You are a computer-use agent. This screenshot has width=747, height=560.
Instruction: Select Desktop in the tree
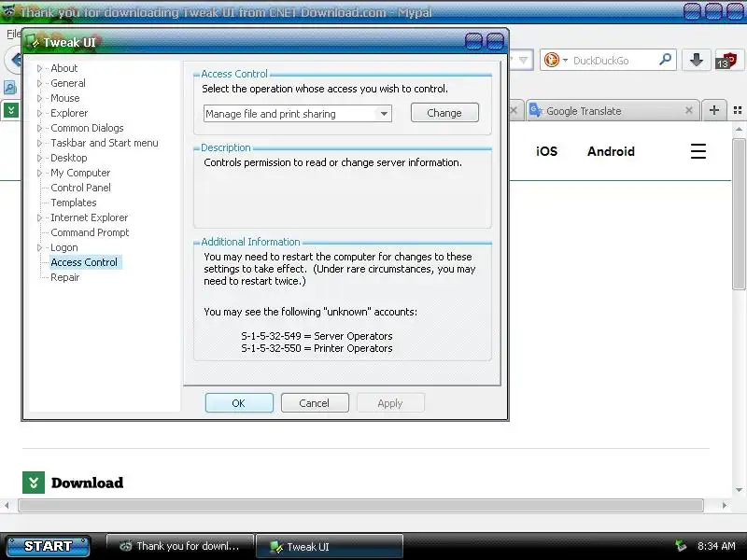(x=68, y=158)
